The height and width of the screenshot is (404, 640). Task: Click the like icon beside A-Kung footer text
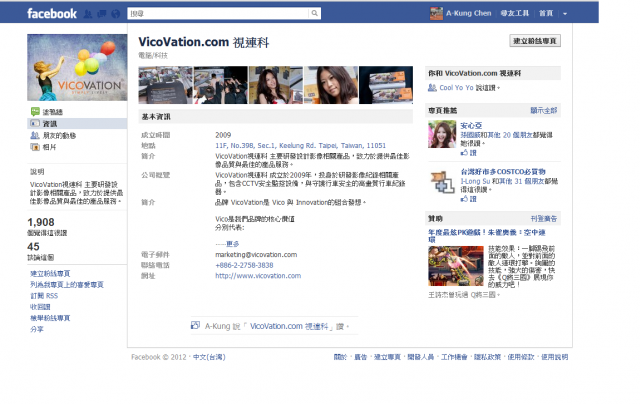[196, 325]
